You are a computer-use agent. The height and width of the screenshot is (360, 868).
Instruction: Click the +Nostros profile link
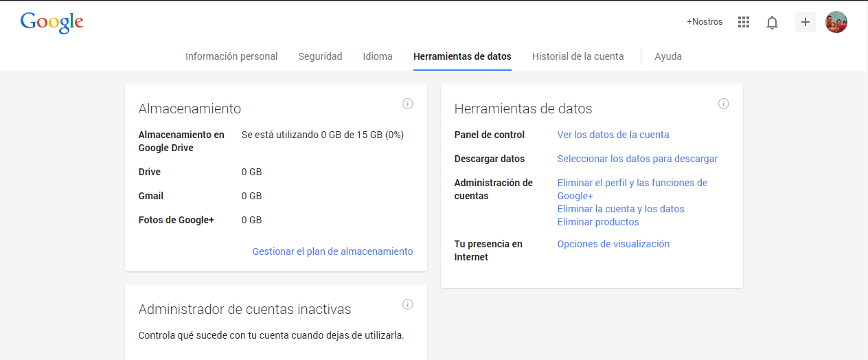click(705, 22)
